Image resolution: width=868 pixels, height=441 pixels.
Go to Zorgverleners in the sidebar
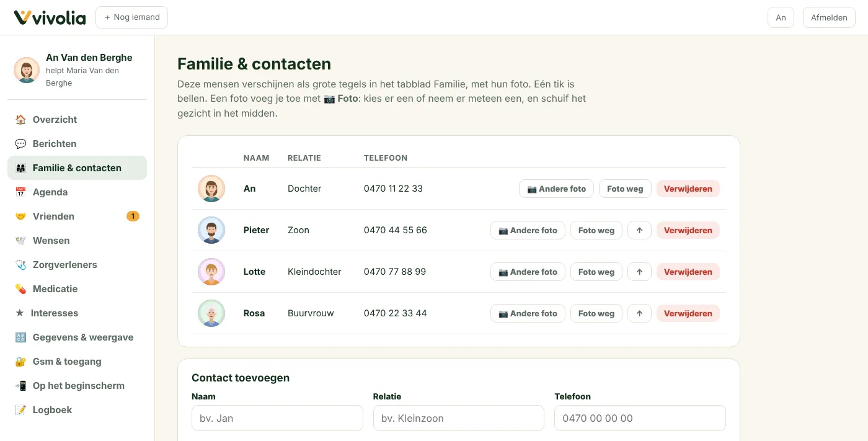77,265
